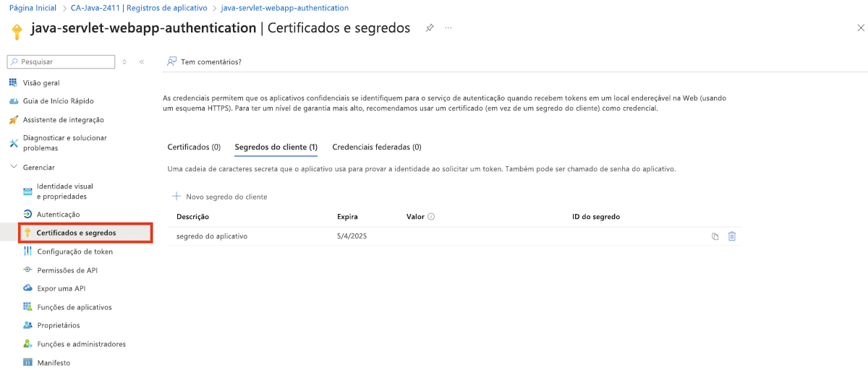The width and height of the screenshot is (868, 370).
Task: Open Autenticação in the sidebar
Action: 58,215
